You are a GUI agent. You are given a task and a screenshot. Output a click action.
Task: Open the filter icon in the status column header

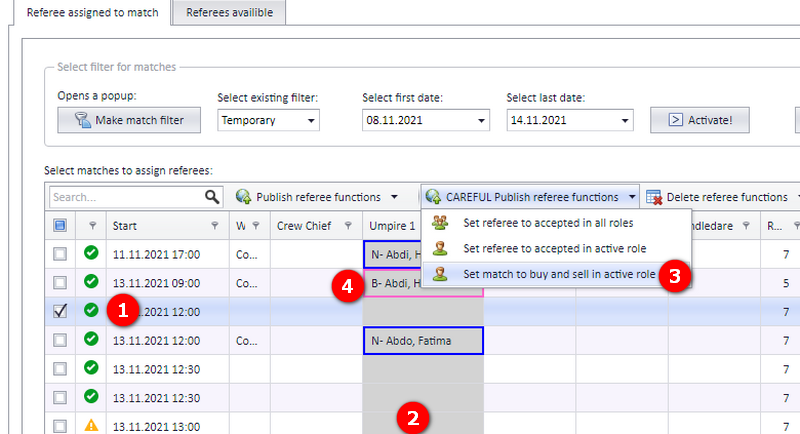tap(92, 225)
